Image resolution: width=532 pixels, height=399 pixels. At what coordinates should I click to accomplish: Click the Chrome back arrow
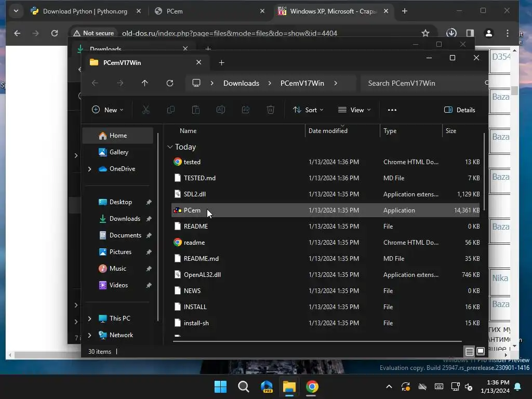pos(17,33)
